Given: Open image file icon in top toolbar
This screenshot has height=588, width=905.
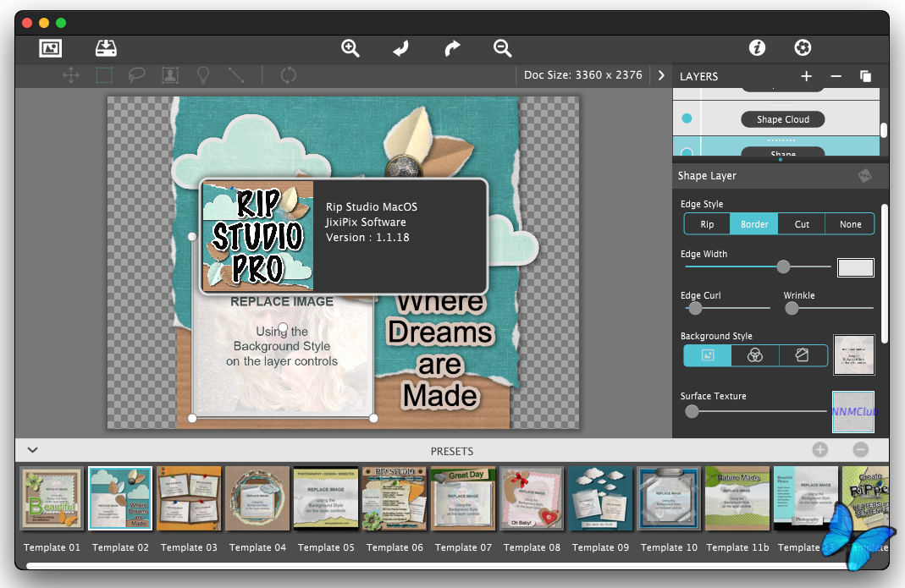Looking at the screenshot, I should click(50, 48).
